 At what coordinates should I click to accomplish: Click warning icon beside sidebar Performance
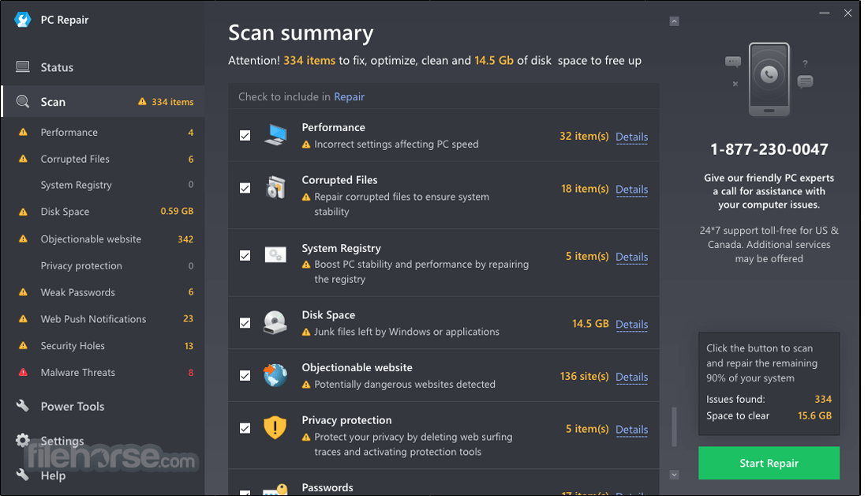click(23, 132)
